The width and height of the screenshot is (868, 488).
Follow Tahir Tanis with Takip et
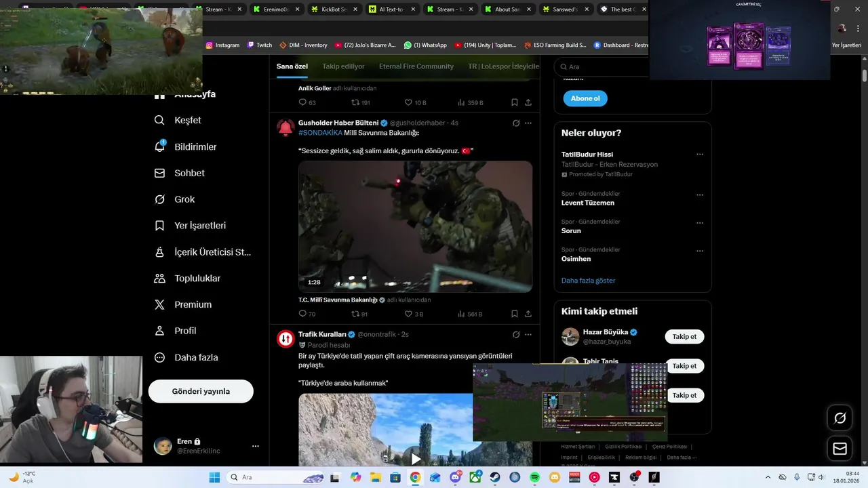tap(684, 366)
